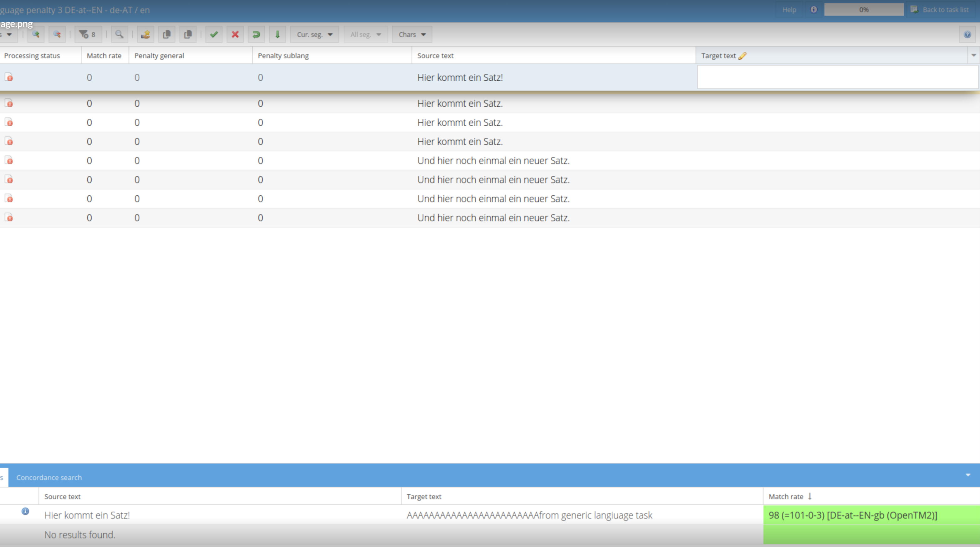Click the zoom out toolbar icon

click(57, 35)
